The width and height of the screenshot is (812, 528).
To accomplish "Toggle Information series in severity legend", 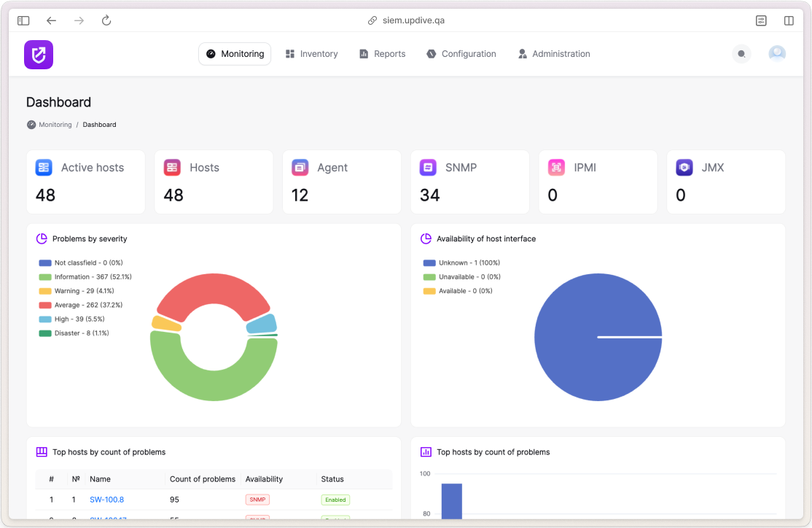I will click(x=85, y=276).
